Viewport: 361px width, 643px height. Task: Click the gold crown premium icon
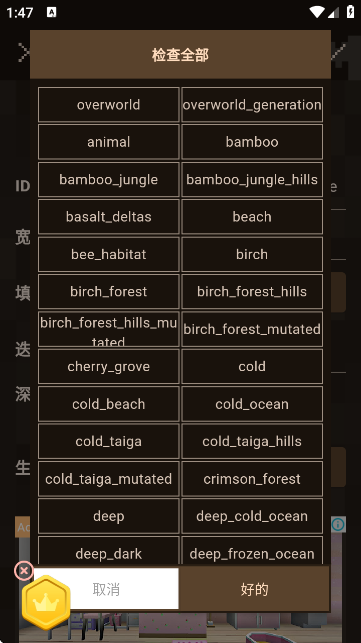click(x=46, y=602)
